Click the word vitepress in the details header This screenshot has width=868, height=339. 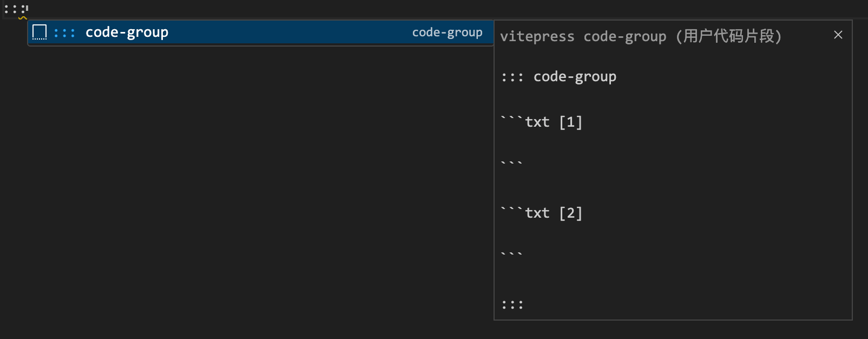[x=537, y=37]
